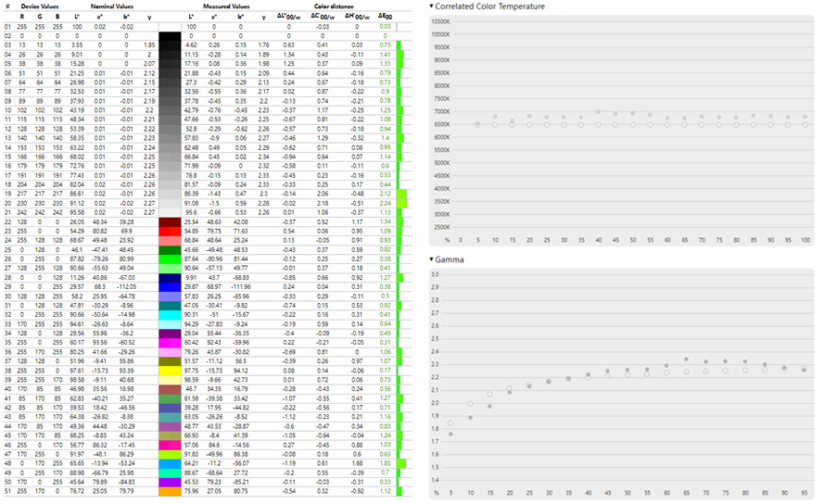Viewport: 825px width, 504px height.
Task: Click the ΔE00 column header
Action: (384, 17)
